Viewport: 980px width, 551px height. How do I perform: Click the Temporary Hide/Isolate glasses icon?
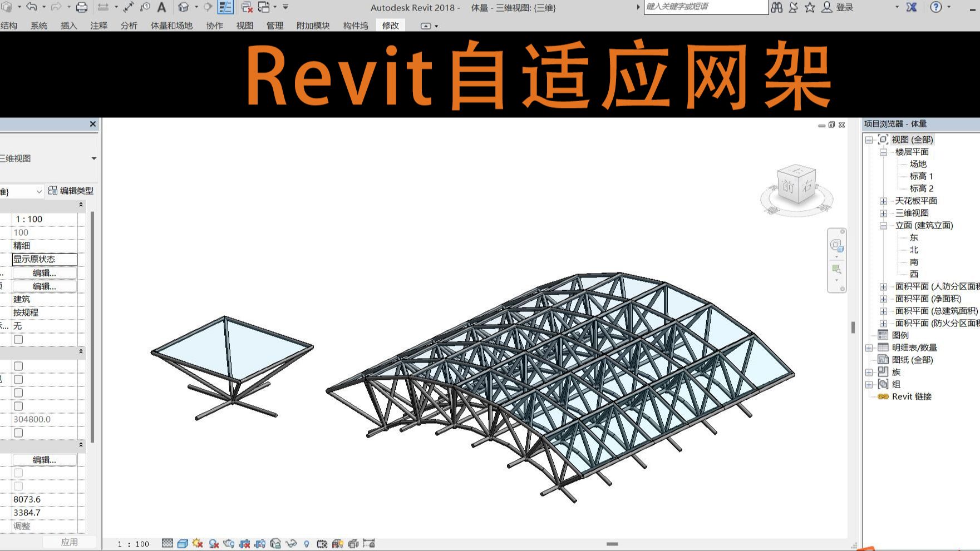(291, 543)
